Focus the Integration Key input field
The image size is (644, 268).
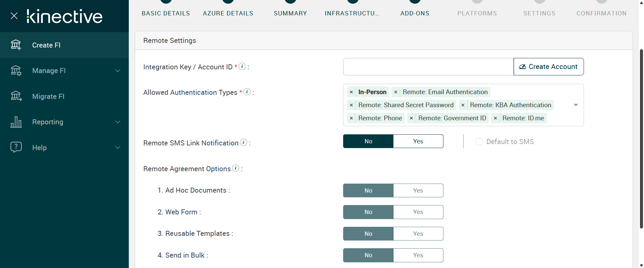tap(428, 67)
